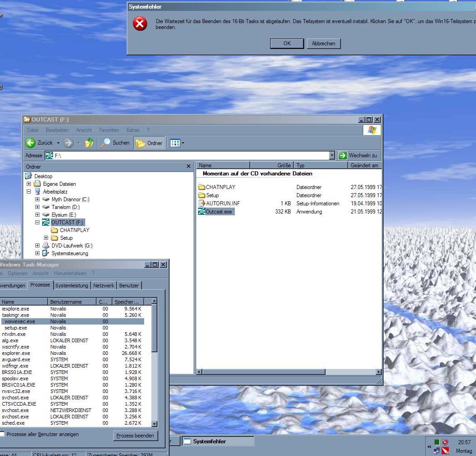This screenshot has width=476, height=456.
Task: Select OUTCAST (F:) CD icon in tree
Action: pos(46,222)
